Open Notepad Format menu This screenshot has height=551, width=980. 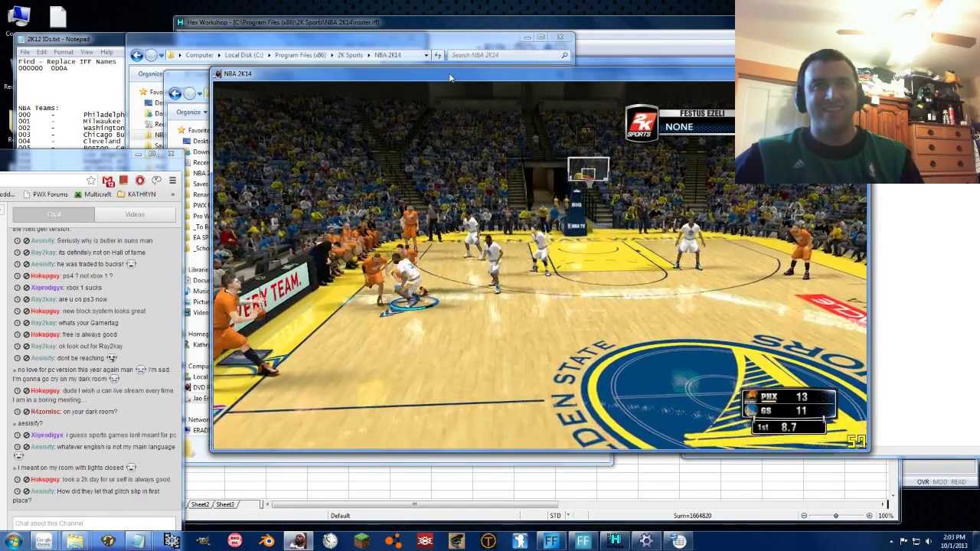pos(64,52)
